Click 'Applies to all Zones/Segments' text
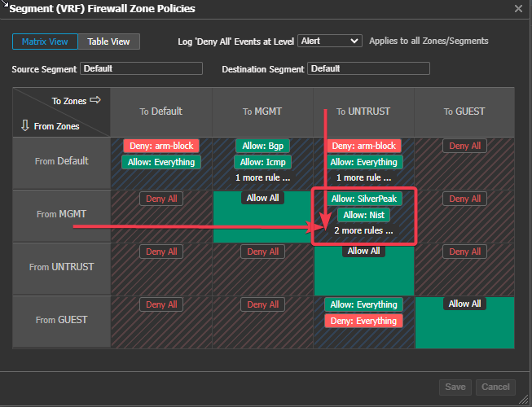The image size is (532, 407). click(429, 41)
